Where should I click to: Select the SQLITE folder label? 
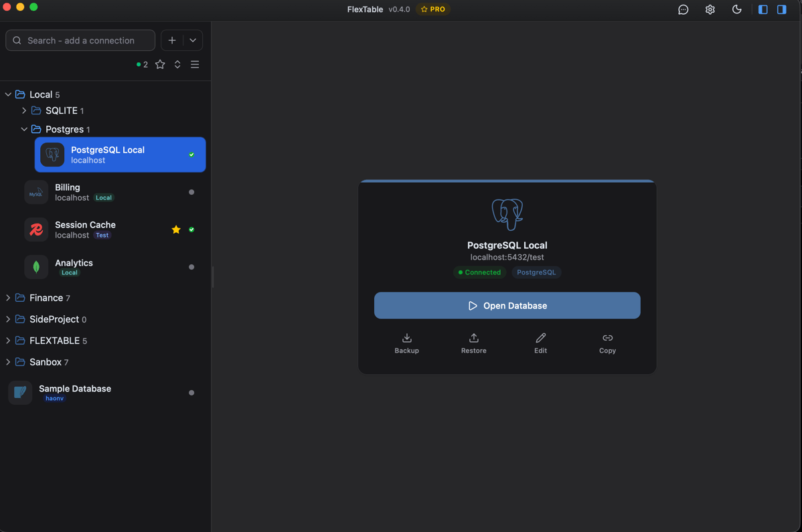pyautogui.click(x=62, y=110)
